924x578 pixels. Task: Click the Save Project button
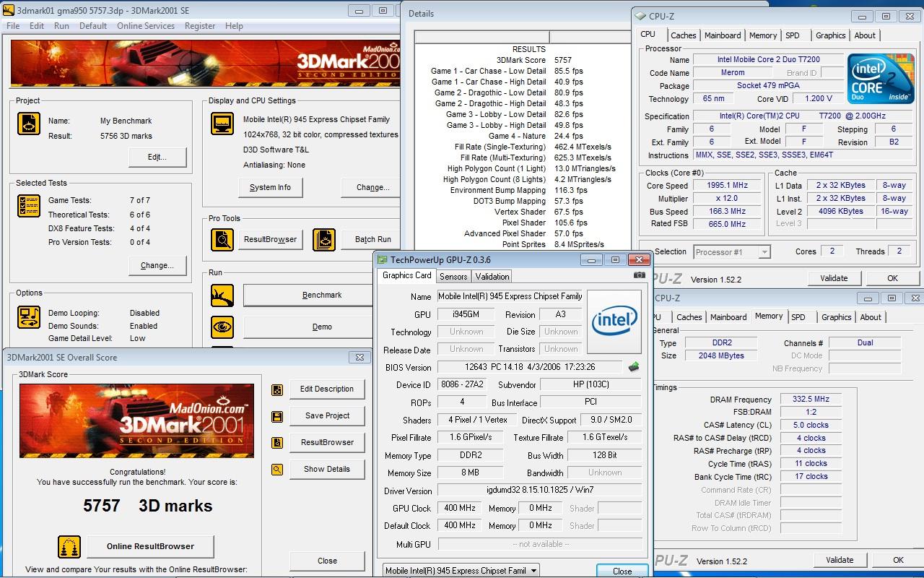[x=327, y=415]
